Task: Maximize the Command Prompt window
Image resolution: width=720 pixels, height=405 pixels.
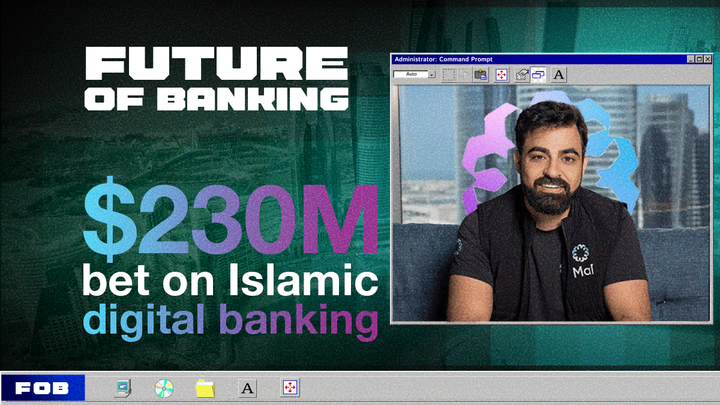Action: pyautogui.click(x=699, y=59)
